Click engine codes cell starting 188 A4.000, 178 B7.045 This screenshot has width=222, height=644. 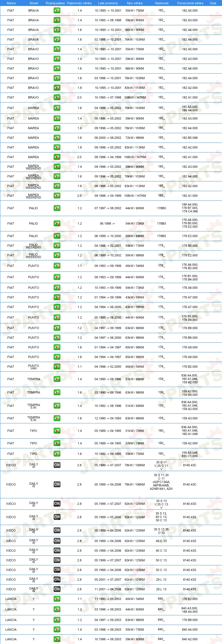(x=190, y=208)
